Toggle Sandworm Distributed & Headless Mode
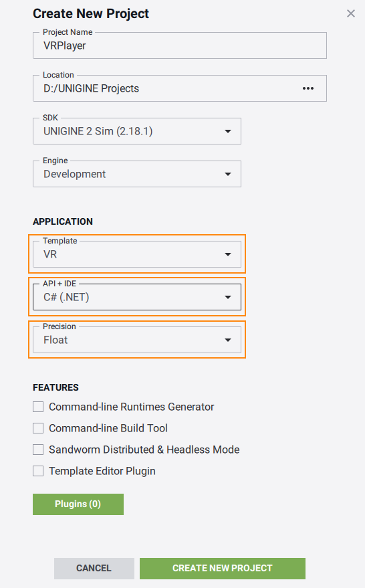This screenshot has width=365, height=588. coord(38,450)
